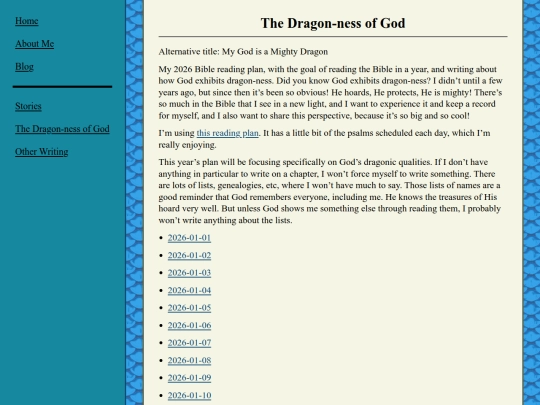Screen dimensions: 540x405
Task: Open the 2026-01-07 entry
Action: pos(189,343)
